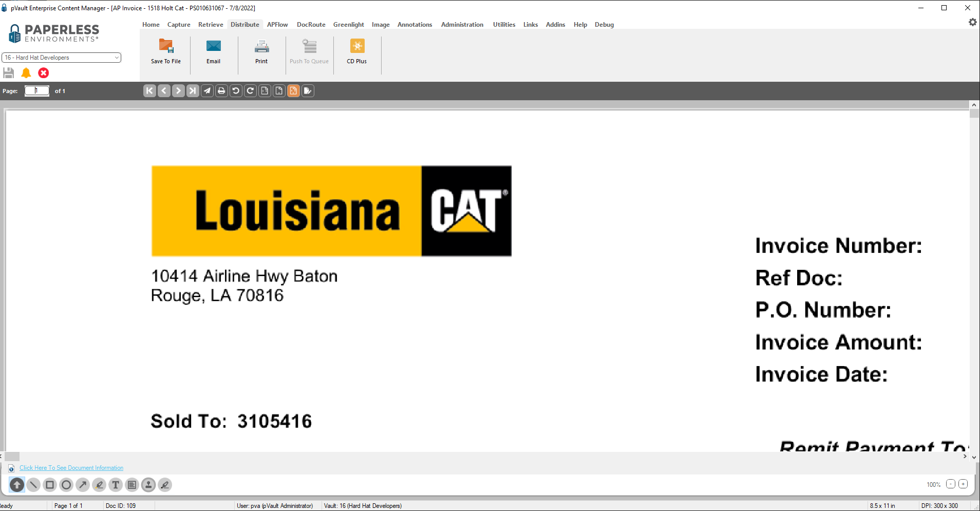Screen dimensions: 980x511
Task: Go to next page in viewer toolbar
Action: tap(178, 91)
